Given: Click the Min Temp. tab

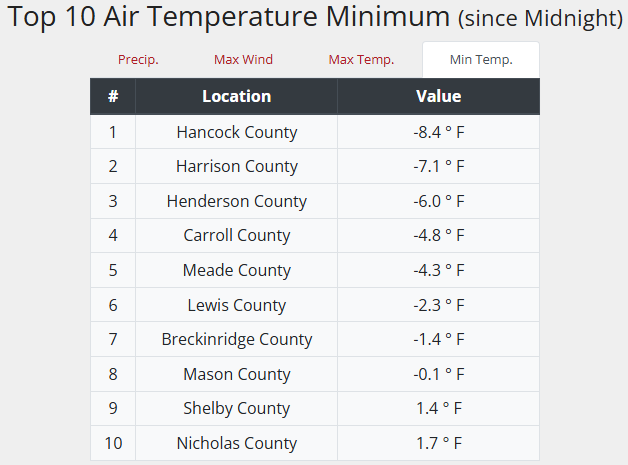Looking at the screenshot, I should point(481,60).
